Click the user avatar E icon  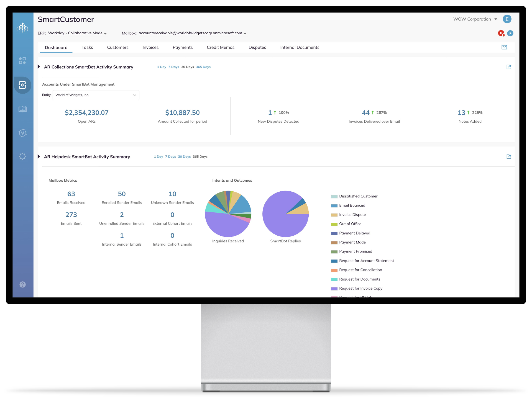[507, 19]
